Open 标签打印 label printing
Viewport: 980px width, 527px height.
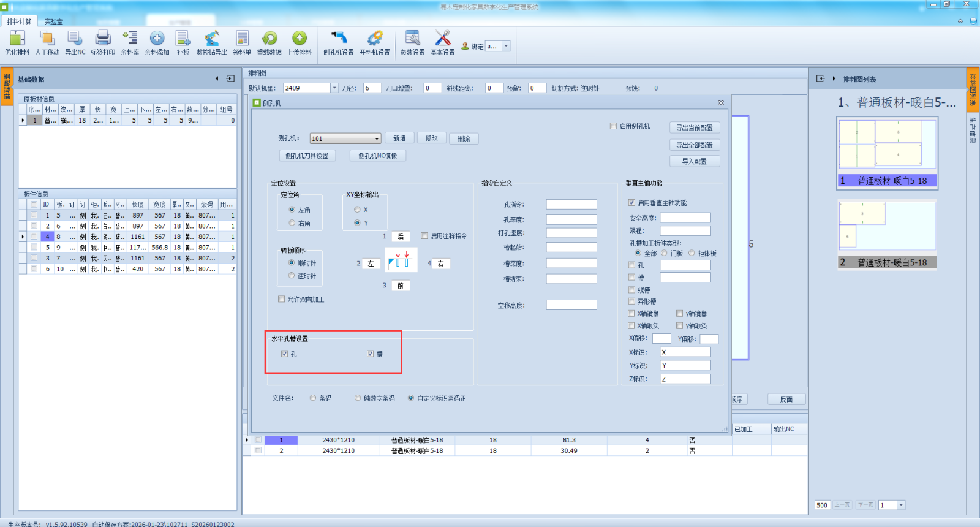pos(103,39)
